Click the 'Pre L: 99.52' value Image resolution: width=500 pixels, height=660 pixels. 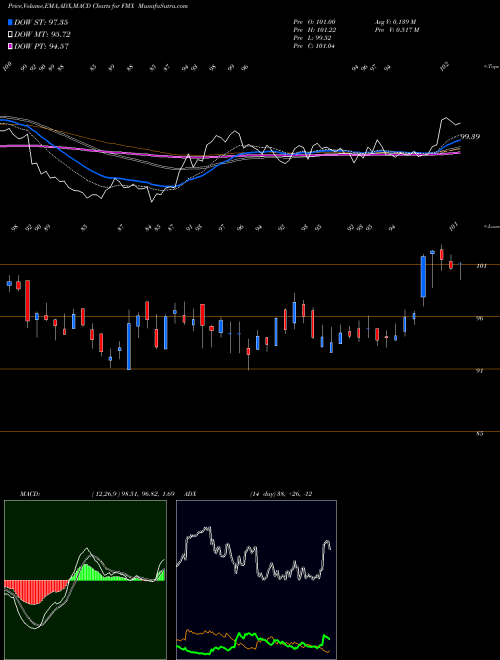coord(312,38)
